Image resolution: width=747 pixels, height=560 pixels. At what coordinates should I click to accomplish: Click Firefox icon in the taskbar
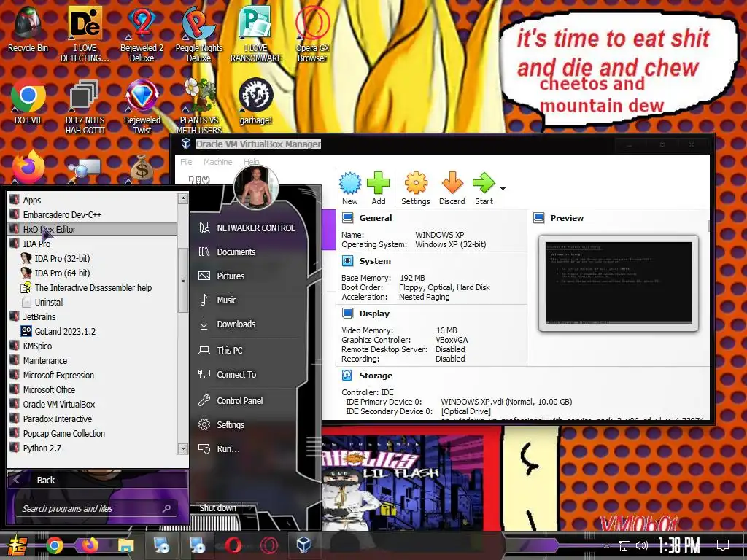point(90,545)
